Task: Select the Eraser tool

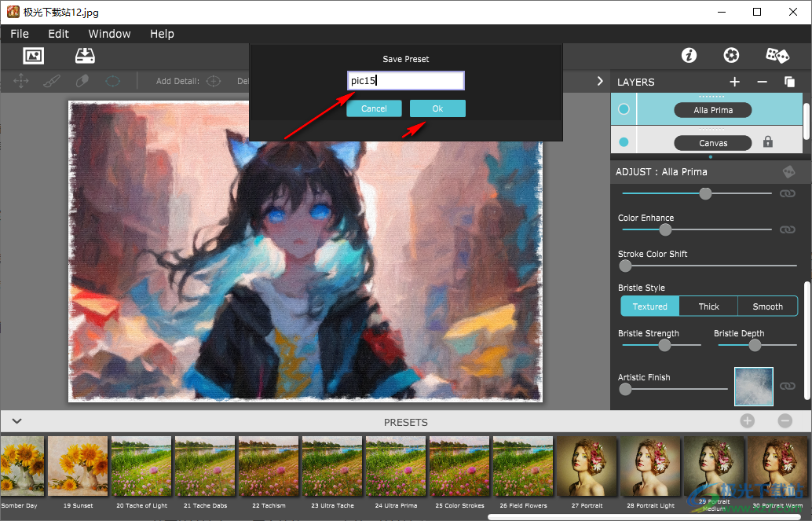Action: click(82, 80)
